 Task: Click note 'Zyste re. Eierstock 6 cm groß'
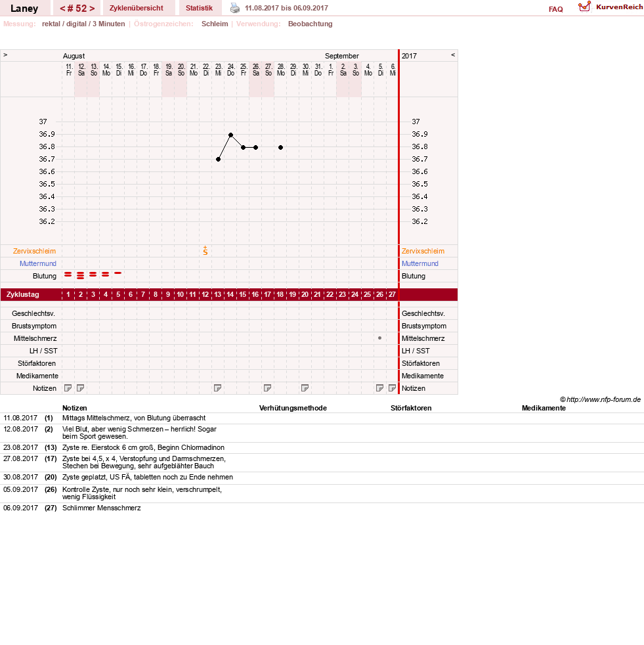(x=108, y=447)
